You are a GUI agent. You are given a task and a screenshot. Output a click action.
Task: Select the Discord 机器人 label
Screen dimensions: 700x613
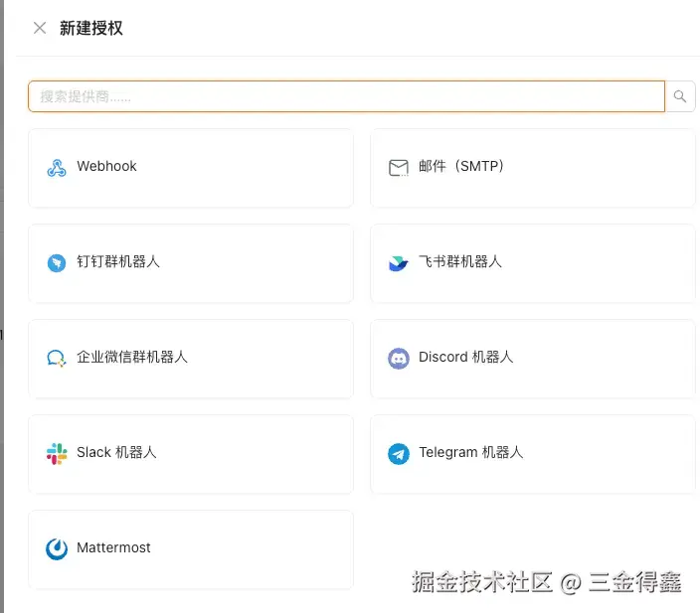pyautogui.click(x=465, y=357)
